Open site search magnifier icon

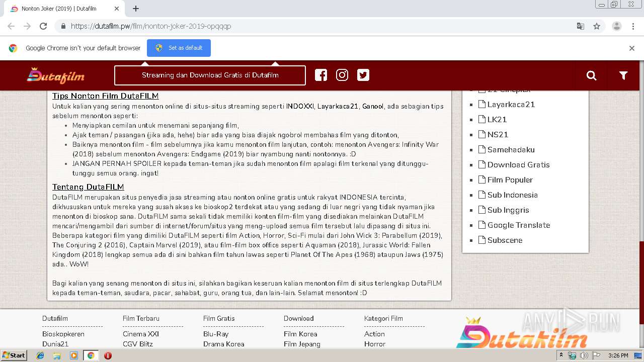click(592, 75)
